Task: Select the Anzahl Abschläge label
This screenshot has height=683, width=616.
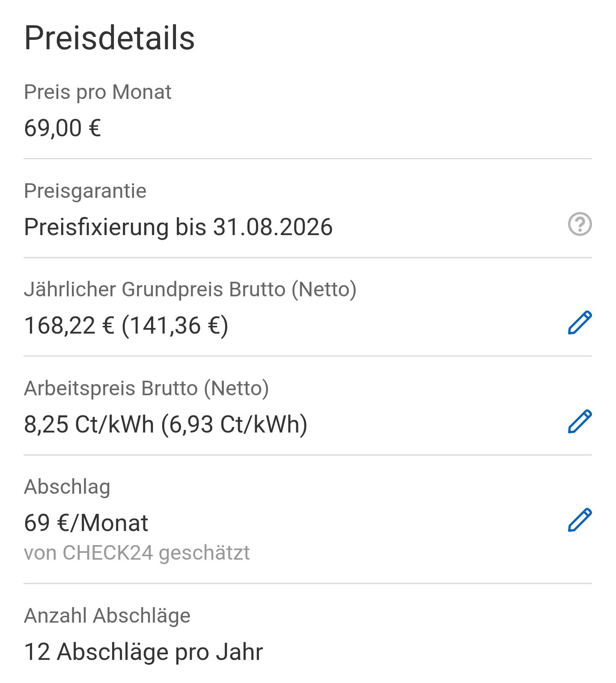Action: click(107, 616)
